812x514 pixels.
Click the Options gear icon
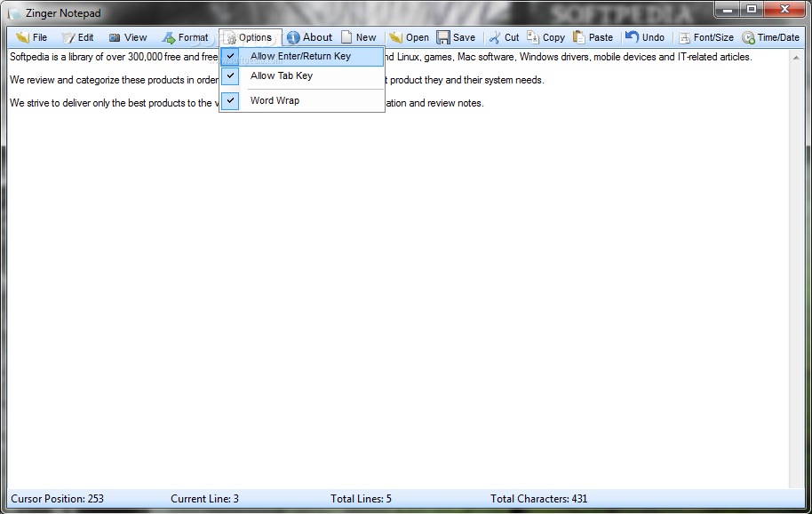click(230, 38)
